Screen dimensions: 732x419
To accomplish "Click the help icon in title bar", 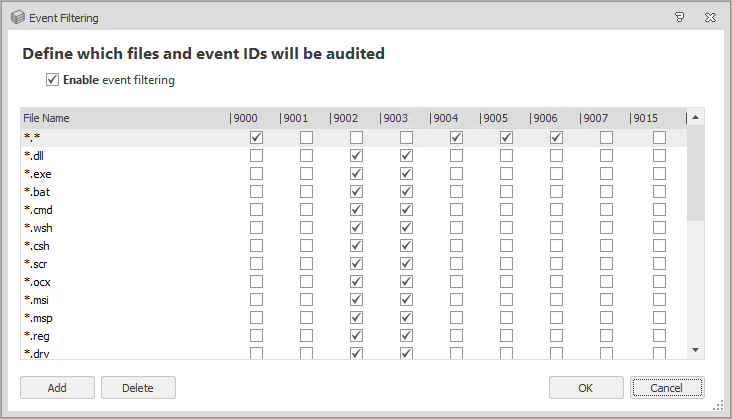I will click(679, 17).
